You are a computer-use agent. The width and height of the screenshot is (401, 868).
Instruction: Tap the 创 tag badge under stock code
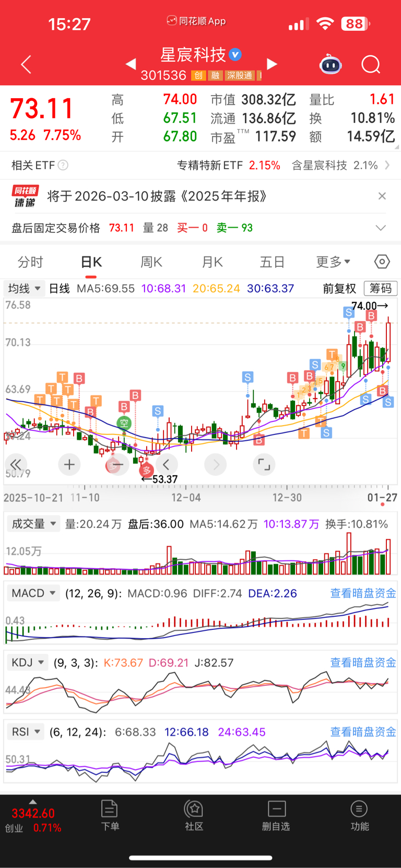tap(198, 76)
